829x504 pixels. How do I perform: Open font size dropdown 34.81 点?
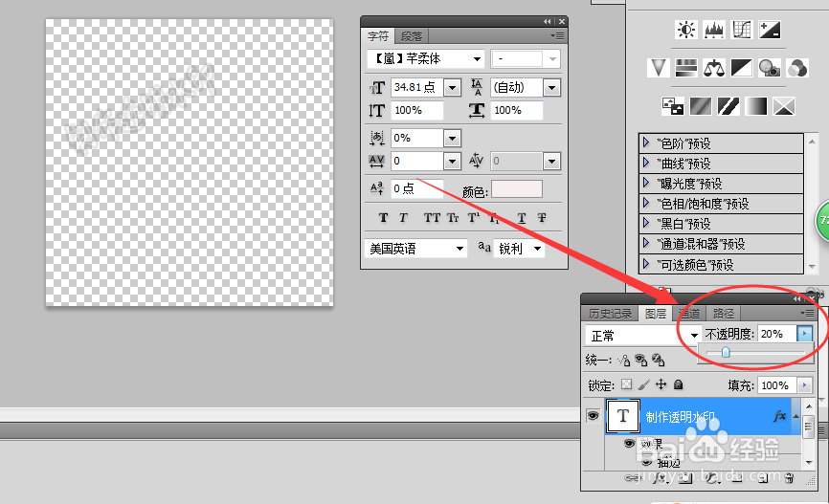coord(452,87)
